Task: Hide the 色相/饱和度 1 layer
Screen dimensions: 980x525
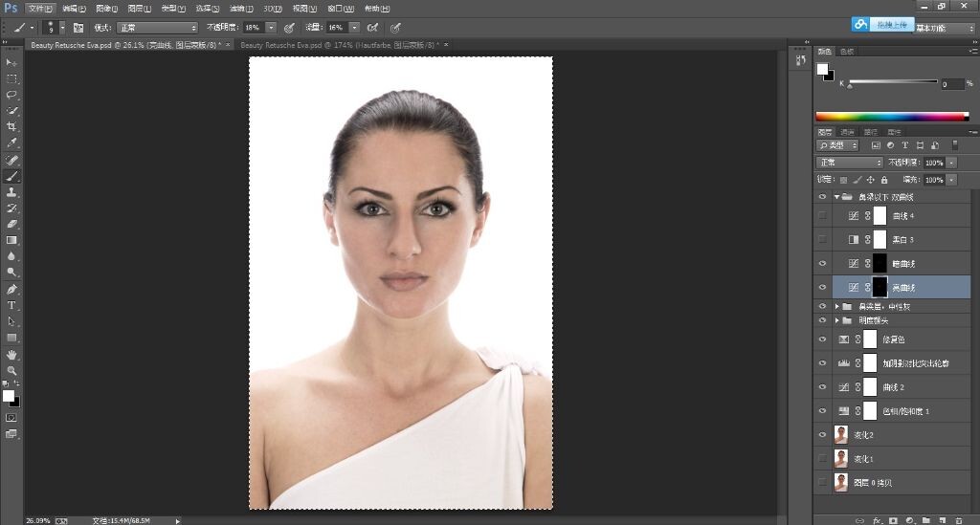Action: point(822,411)
